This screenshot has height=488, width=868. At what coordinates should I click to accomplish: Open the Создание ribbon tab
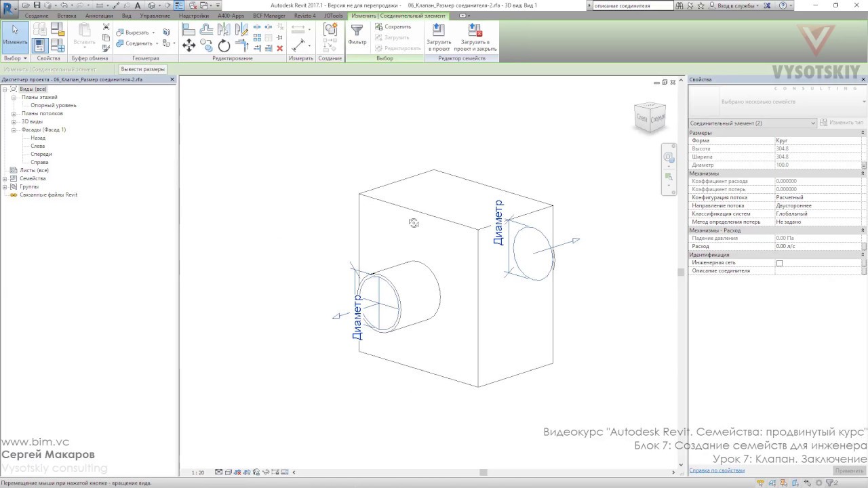coord(37,16)
